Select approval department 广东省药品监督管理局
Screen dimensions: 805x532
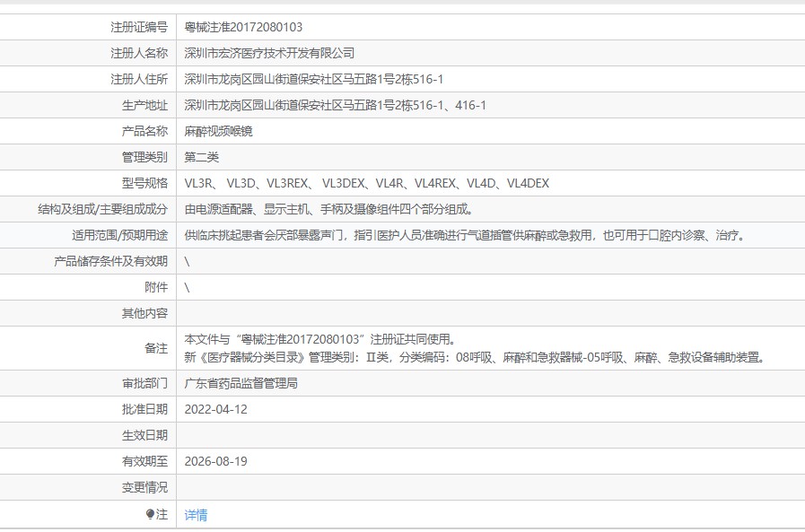pyautogui.click(x=241, y=383)
